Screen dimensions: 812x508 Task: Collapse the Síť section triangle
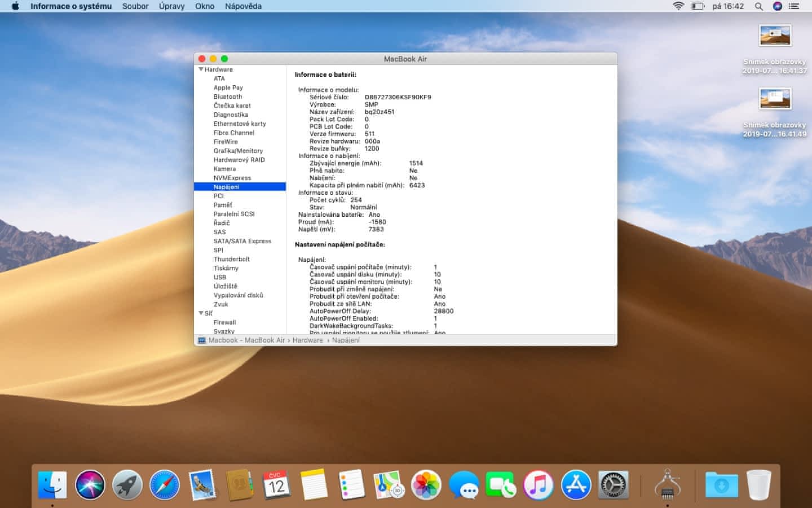point(201,313)
